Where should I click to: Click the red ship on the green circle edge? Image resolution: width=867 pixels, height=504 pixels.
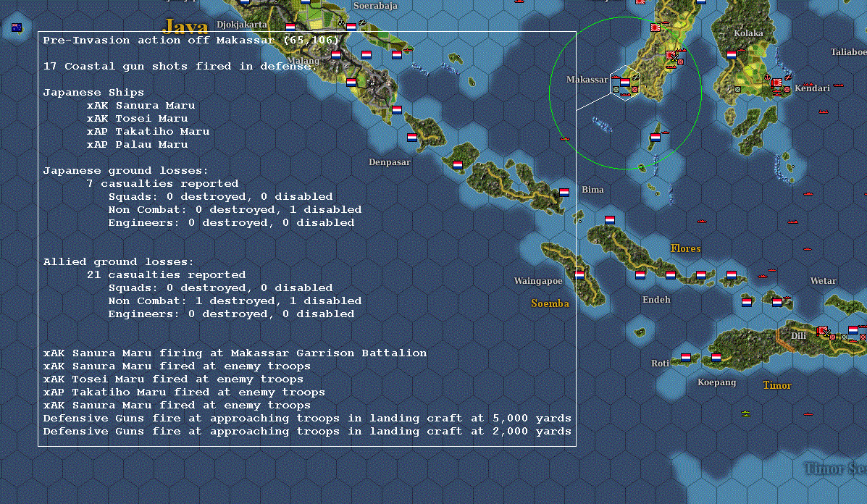tap(564, 138)
